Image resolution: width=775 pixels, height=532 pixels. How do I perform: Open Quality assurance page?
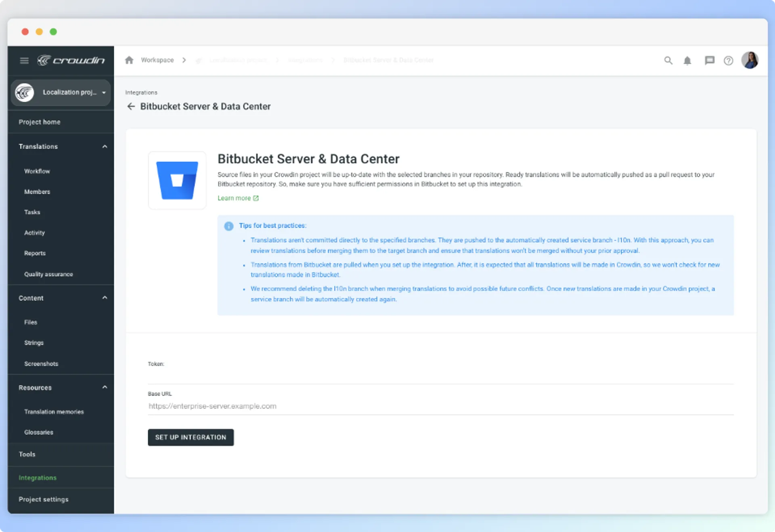click(49, 274)
